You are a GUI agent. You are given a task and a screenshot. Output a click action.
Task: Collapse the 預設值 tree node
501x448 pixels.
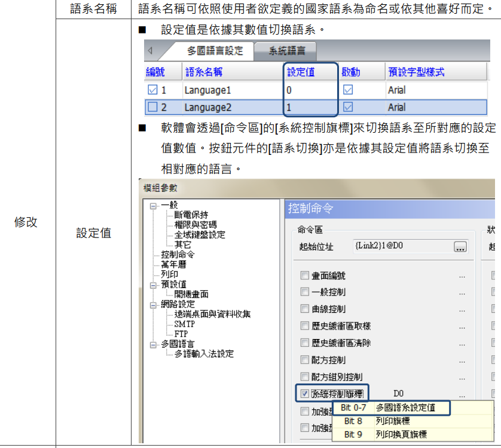(x=154, y=285)
